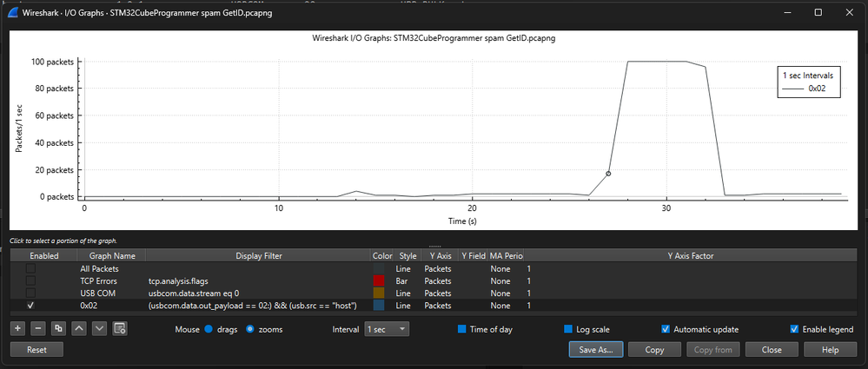Screen dimensions: 868x369
Task: Toggle the Log scale checkbox
Action: 568,329
